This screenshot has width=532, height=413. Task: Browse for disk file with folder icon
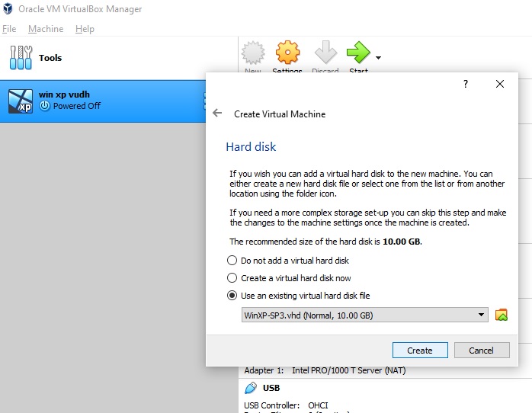(501, 315)
